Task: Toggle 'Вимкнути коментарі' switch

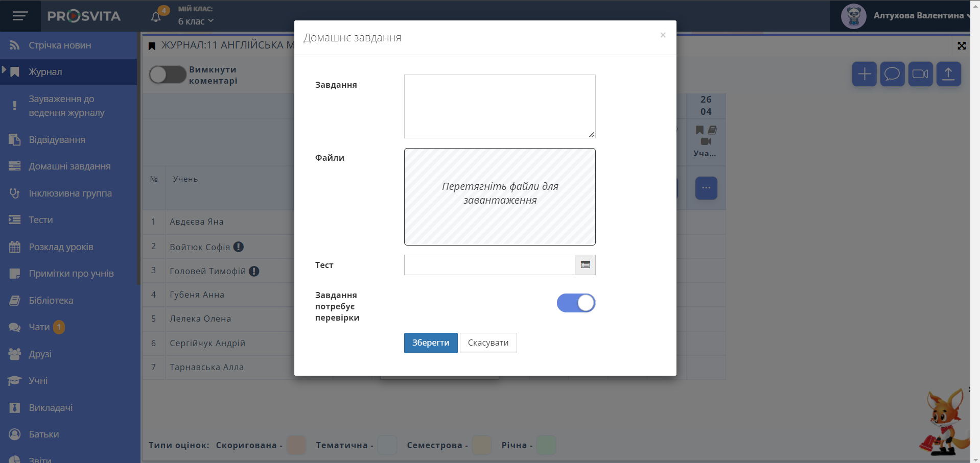Action: point(167,75)
